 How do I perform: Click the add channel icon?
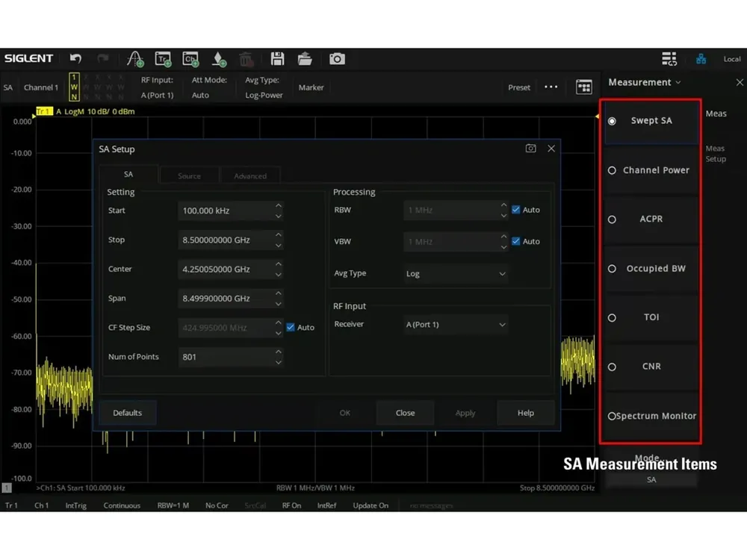(191, 59)
